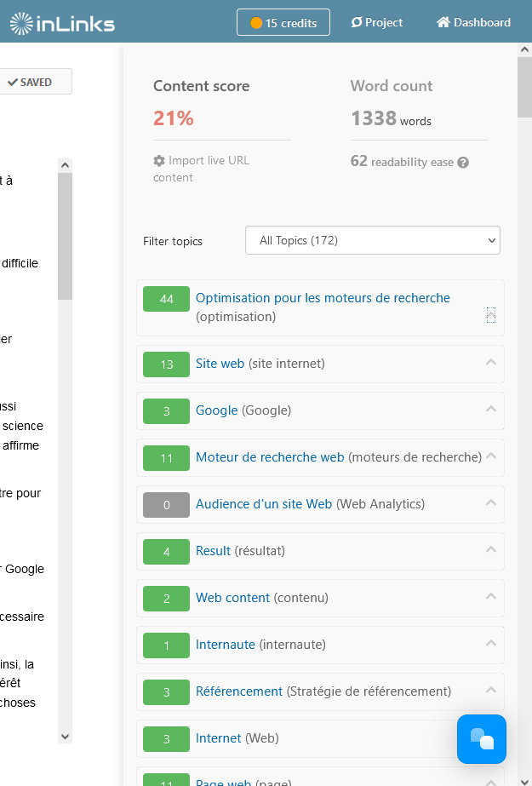
Task: Expand the Google topic chevron
Action: click(490, 410)
